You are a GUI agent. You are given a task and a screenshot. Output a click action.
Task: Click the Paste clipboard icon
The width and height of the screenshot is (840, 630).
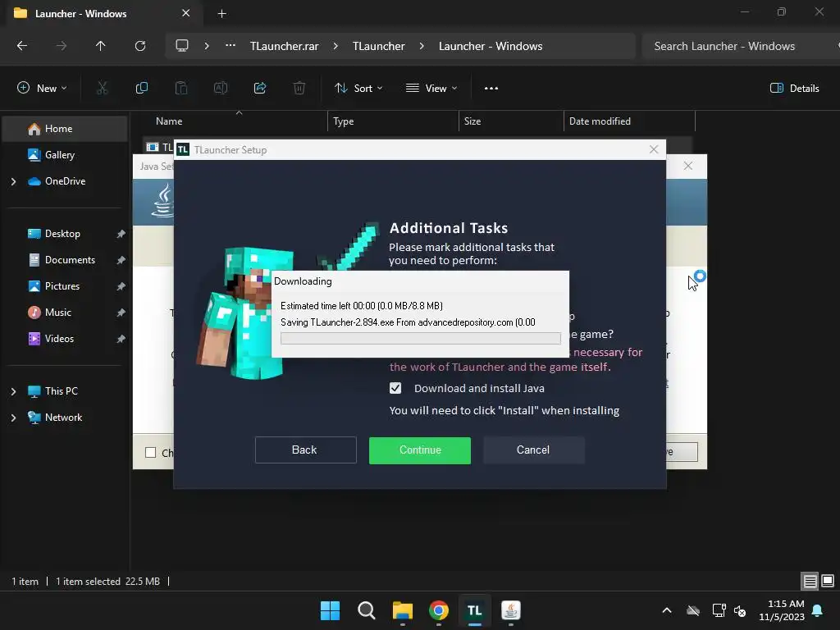[181, 89]
